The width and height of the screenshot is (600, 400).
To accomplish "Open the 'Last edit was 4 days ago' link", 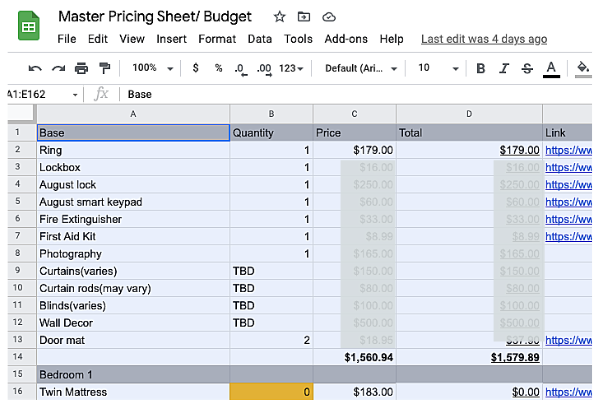I will click(x=484, y=39).
